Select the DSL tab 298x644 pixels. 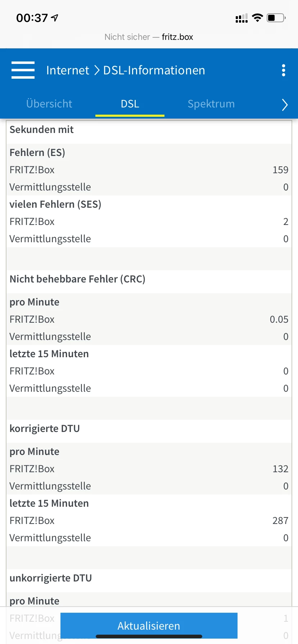click(x=130, y=104)
